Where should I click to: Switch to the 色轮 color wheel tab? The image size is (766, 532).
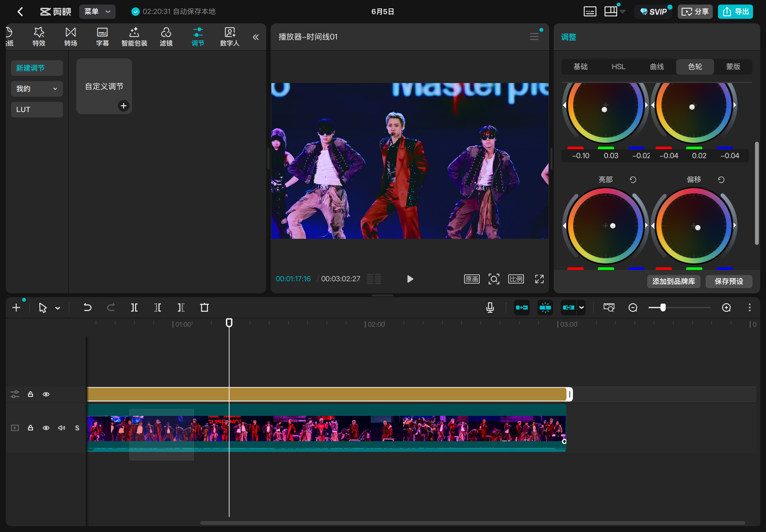(x=695, y=67)
